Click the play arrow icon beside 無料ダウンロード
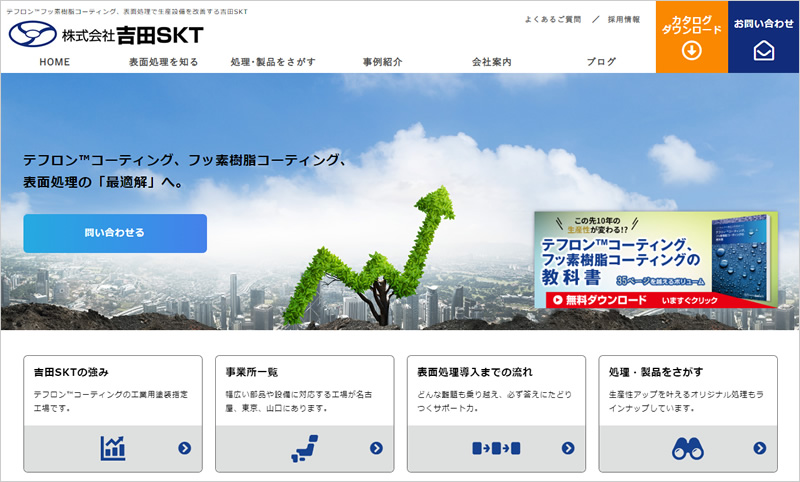Screen dimensions: 800x482 click(558, 300)
